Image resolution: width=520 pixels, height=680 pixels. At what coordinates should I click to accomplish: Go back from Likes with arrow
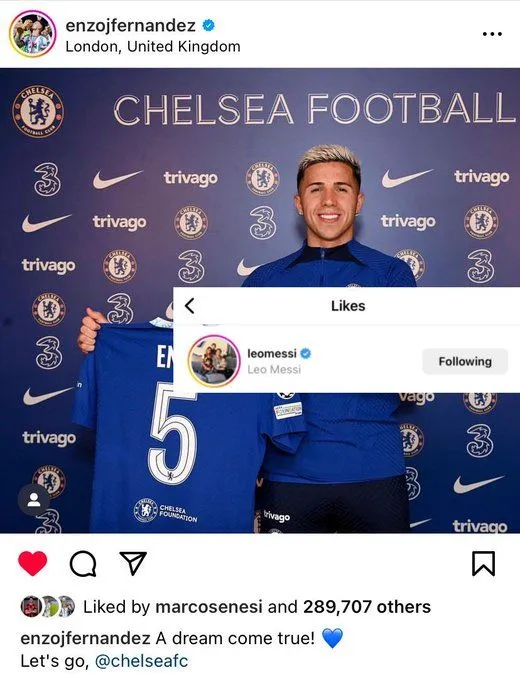[190, 306]
